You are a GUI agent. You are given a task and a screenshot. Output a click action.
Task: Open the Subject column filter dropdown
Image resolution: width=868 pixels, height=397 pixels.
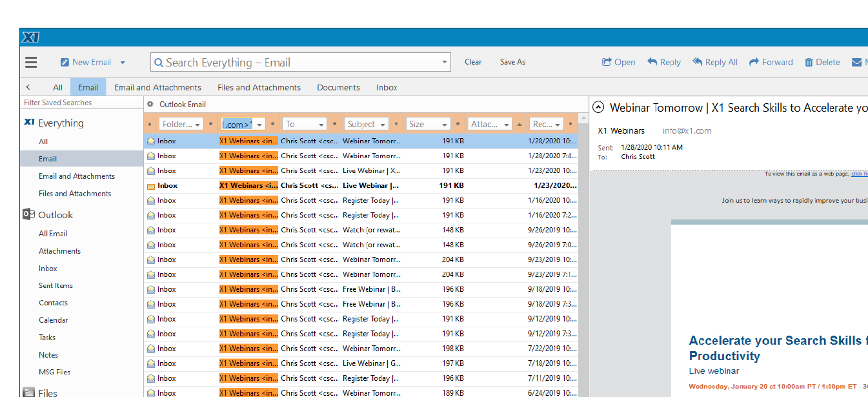pos(383,124)
